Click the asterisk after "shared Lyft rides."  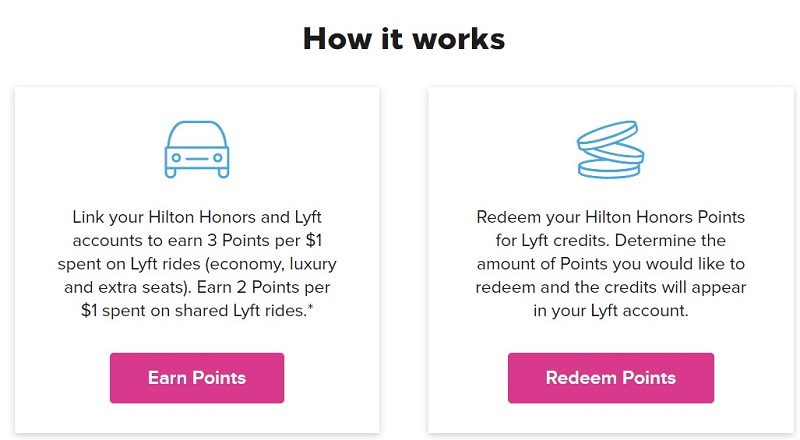tap(310, 307)
